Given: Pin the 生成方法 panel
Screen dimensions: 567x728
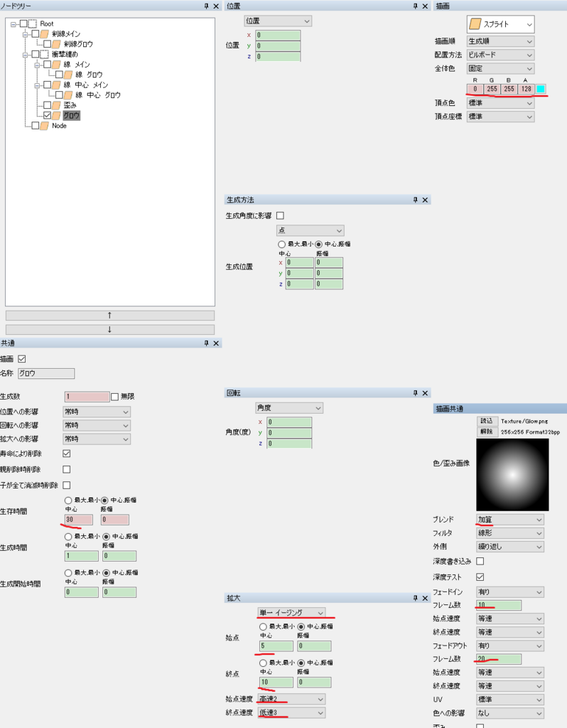Looking at the screenshot, I should click(x=416, y=200).
